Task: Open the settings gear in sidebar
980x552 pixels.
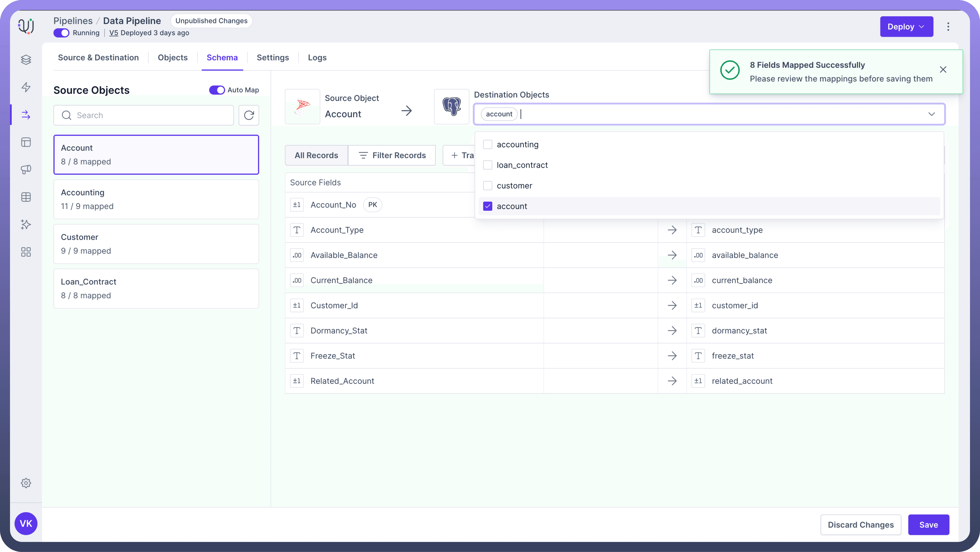Action: [x=26, y=483]
